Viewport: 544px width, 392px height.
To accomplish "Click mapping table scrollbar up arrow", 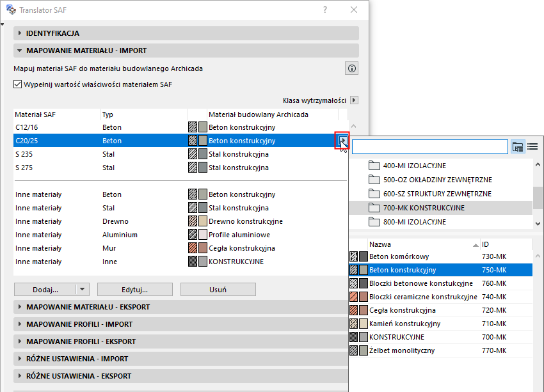I will click(x=353, y=126).
